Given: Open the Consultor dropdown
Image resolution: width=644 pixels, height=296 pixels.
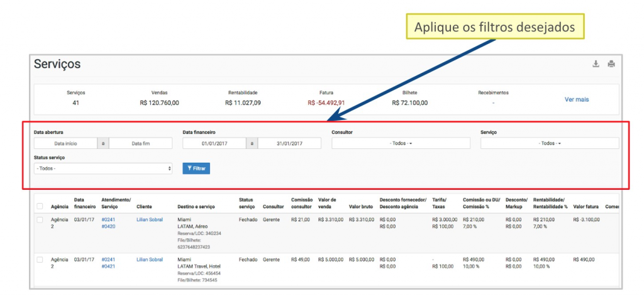Looking at the screenshot, I should (401, 143).
